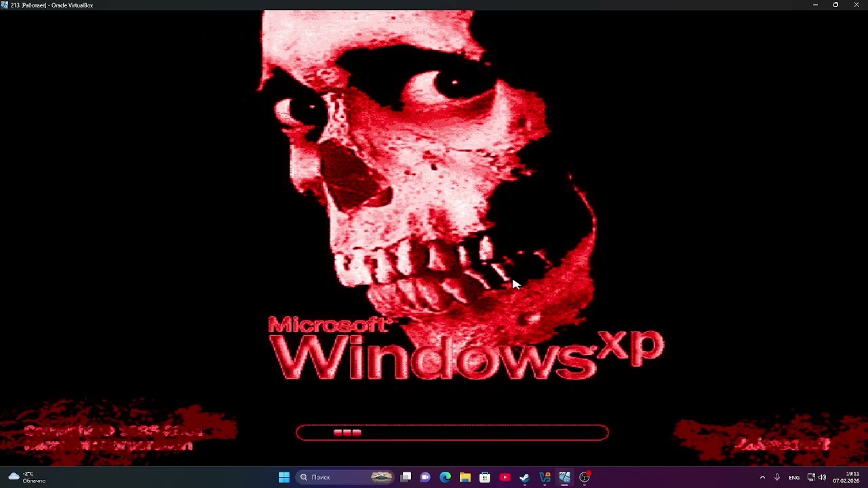This screenshot has height=488, width=868.
Task: Open the volume speaker tray icon
Action: pyautogui.click(x=822, y=477)
